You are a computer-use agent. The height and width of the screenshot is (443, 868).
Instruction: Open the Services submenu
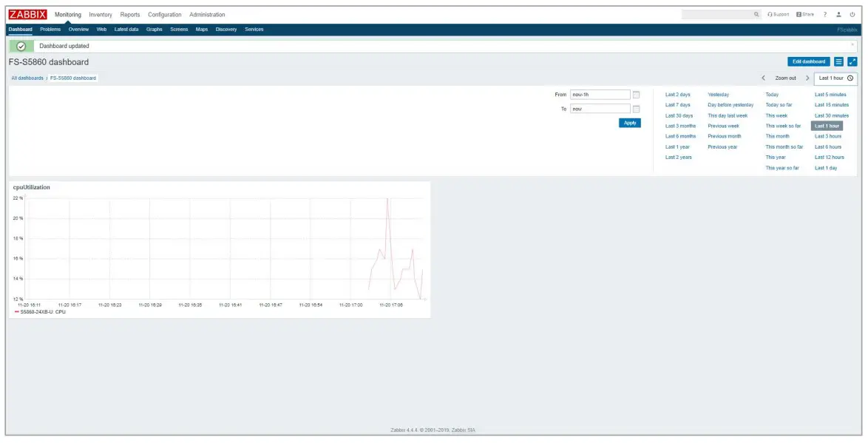pyautogui.click(x=254, y=30)
